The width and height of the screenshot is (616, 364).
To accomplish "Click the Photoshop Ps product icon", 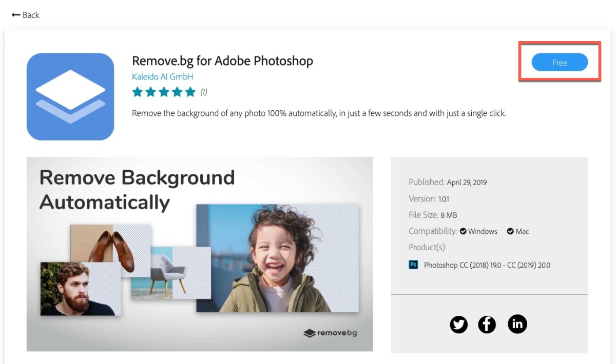I will (x=413, y=265).
